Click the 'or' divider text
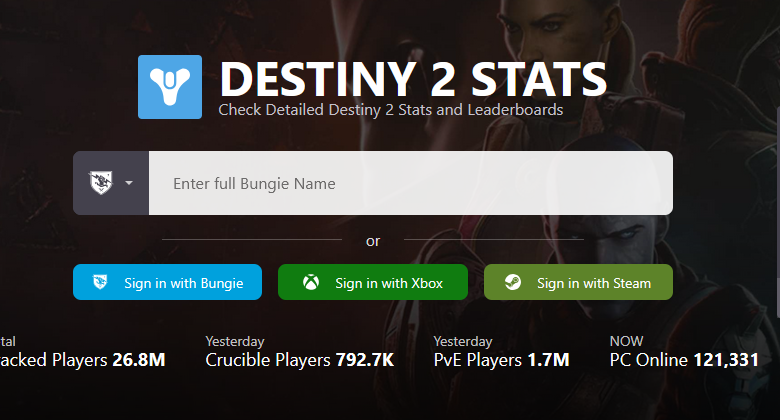This screenshot has width=780, height=420. click(x=373, y=241)
